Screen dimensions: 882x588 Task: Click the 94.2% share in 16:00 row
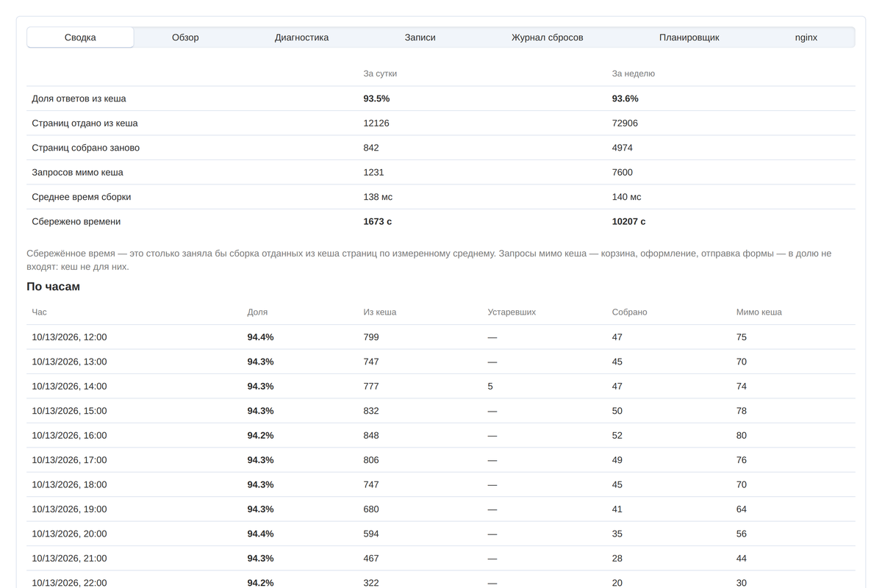click(x=260, y=436)
